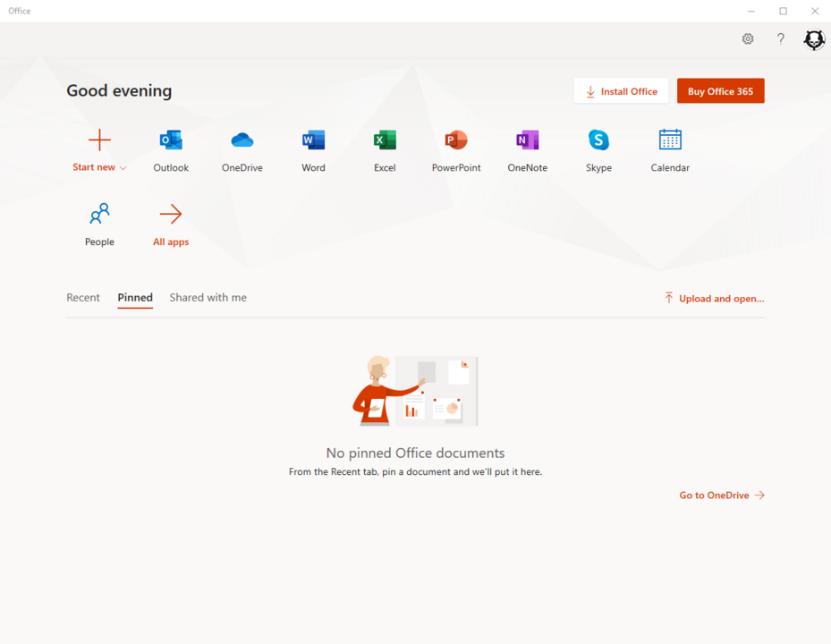Launch OneDrive from the app row
The width and height of the screenshot is (831, 644).
(x=242, y=140)
